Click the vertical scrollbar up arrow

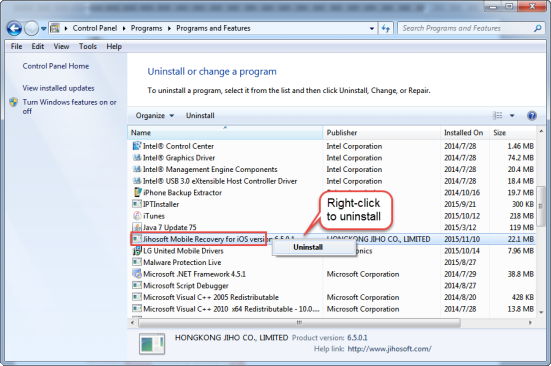click(541, 131)
